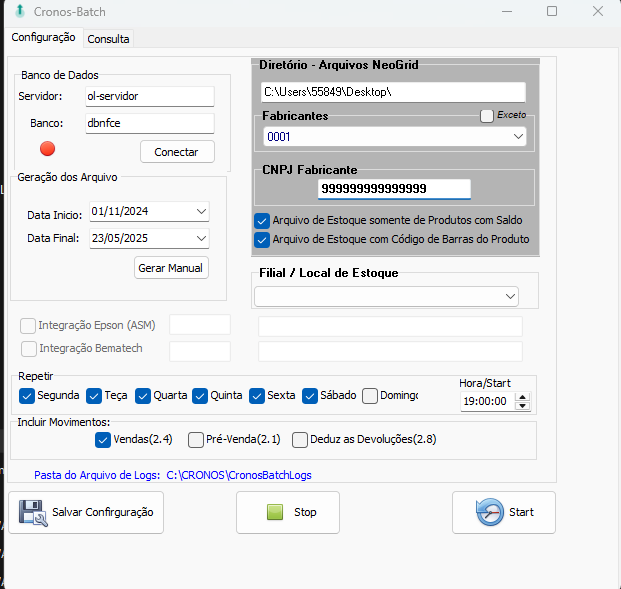Select the Configuração tab
This screenshot has width=621, height=589.
44,37
